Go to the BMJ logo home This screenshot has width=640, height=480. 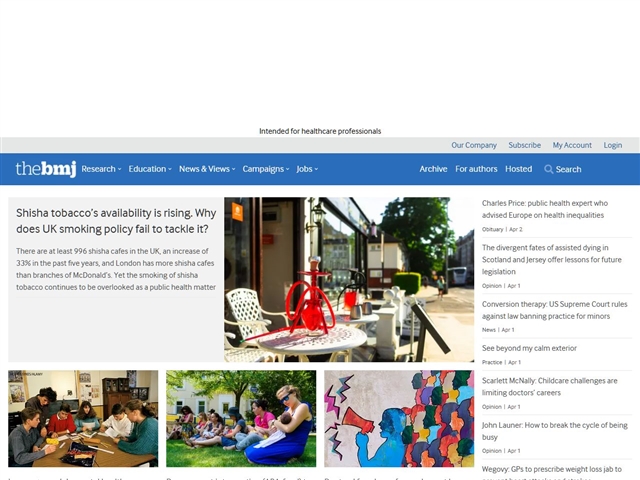(46, 169)
